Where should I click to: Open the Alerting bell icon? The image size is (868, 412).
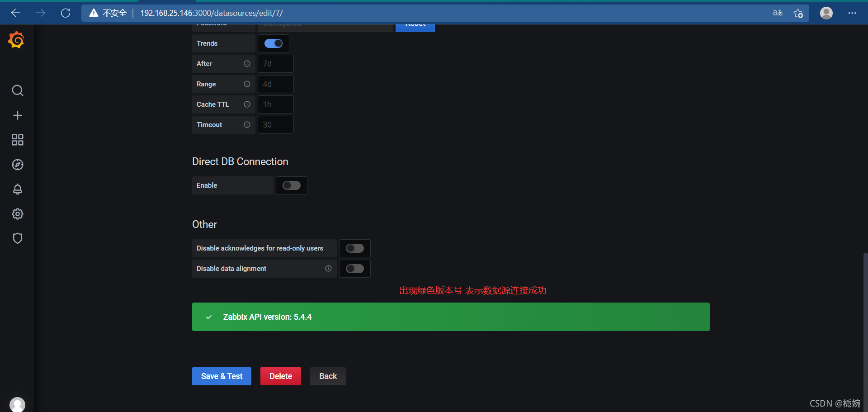(x=18, y=189)
